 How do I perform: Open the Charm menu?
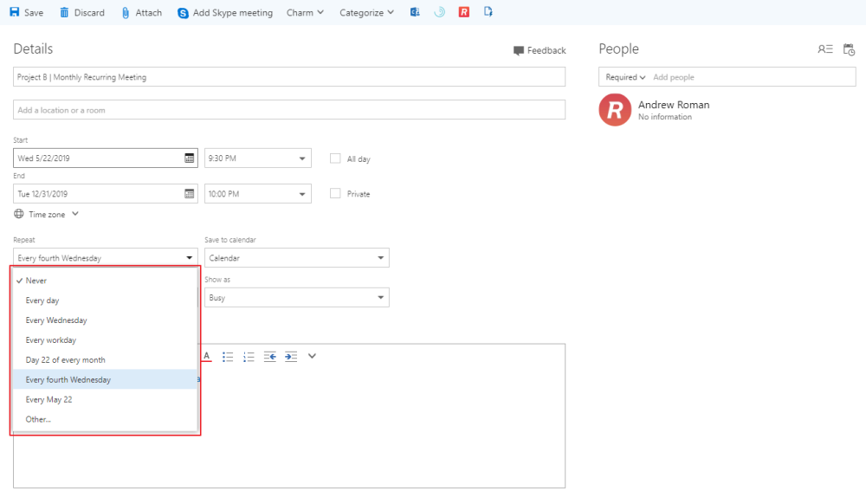[304, 12]
